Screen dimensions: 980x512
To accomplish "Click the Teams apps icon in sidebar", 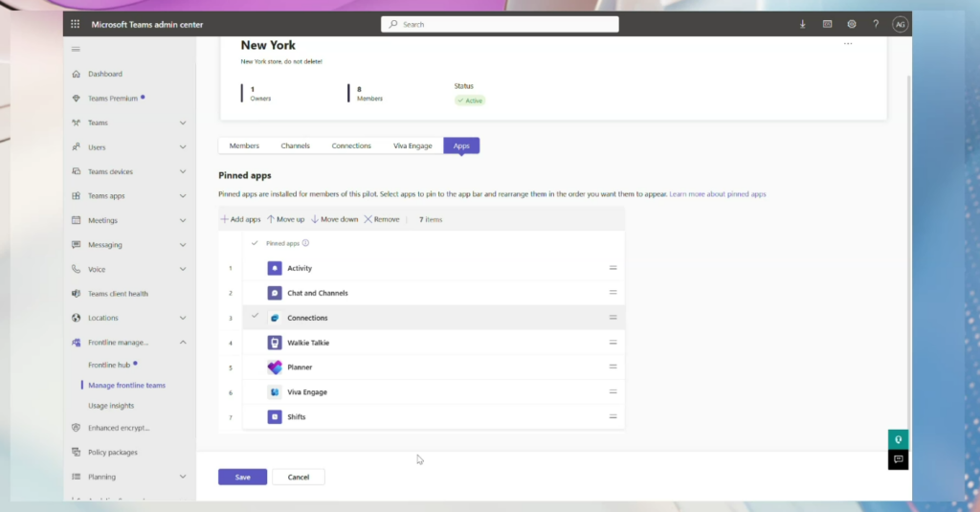I will (77, 195).
